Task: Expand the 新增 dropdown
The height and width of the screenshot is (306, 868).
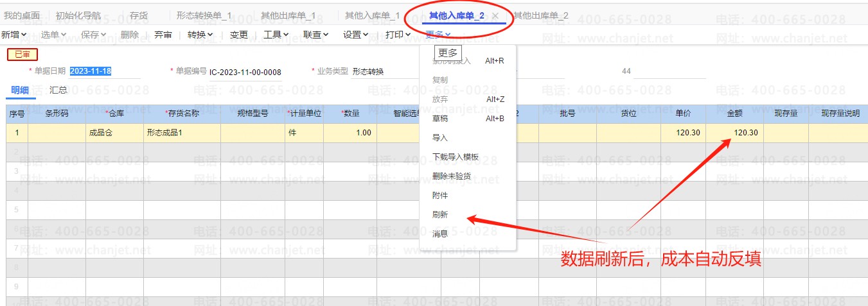Action: (x=13, y=35)
